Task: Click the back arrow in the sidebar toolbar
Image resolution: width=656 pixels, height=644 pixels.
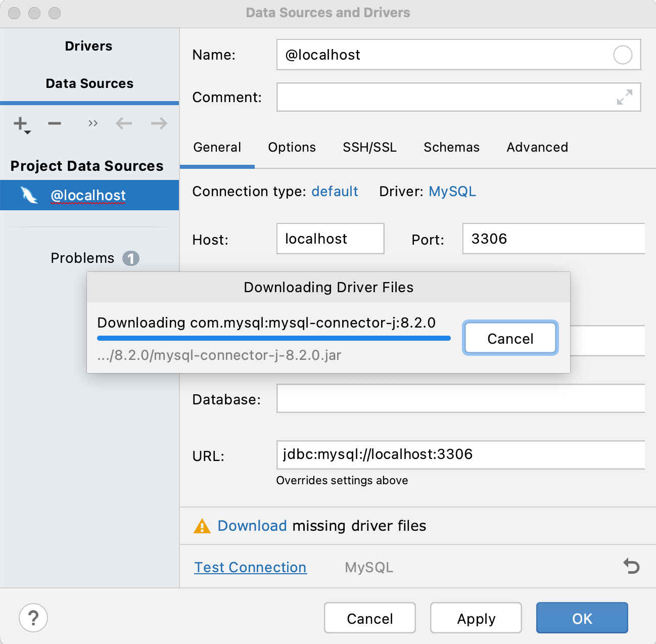Action: click(x=124, y=123)
